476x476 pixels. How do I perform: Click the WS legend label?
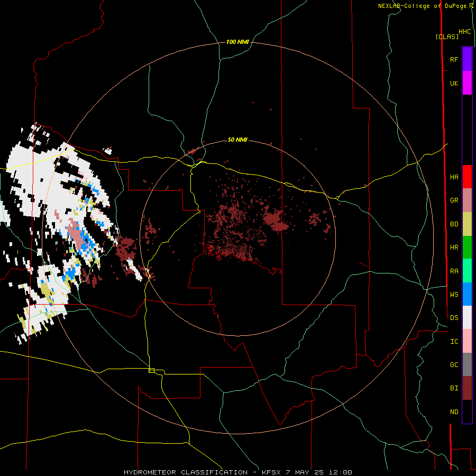454,294
